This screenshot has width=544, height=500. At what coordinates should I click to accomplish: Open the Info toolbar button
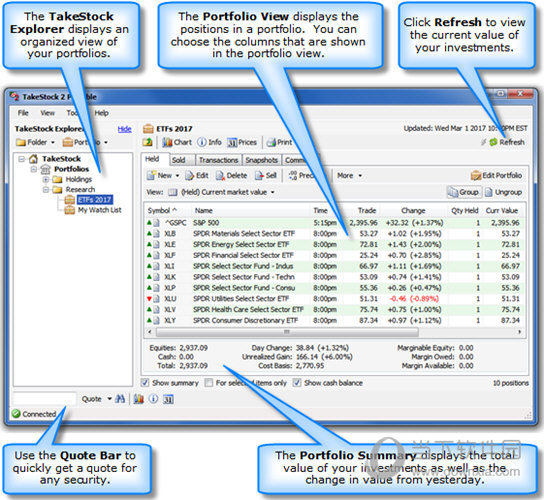click(x=209, y=142)
